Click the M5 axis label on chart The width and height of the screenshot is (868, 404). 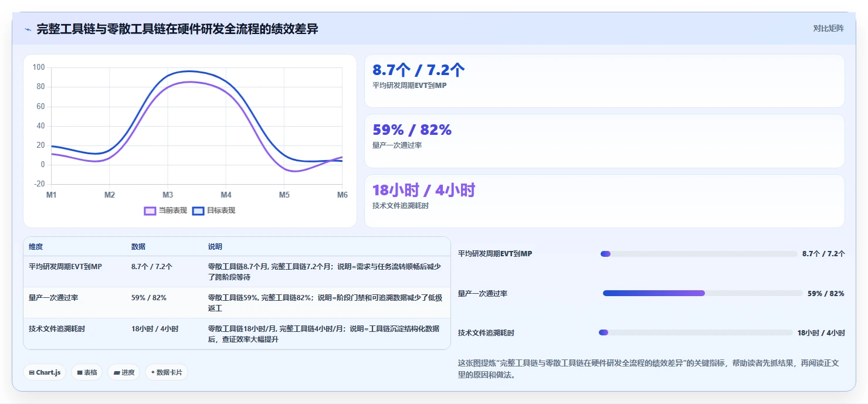point(284,195)
